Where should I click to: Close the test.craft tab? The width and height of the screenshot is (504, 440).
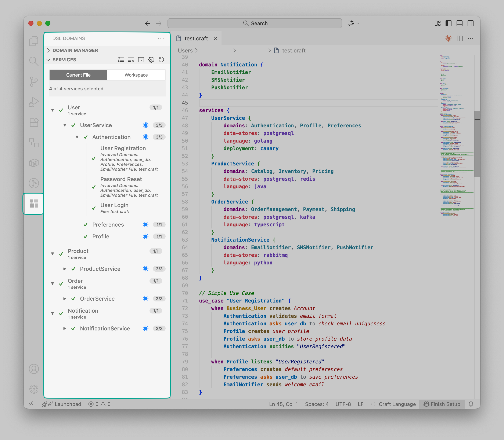[216, 38]
